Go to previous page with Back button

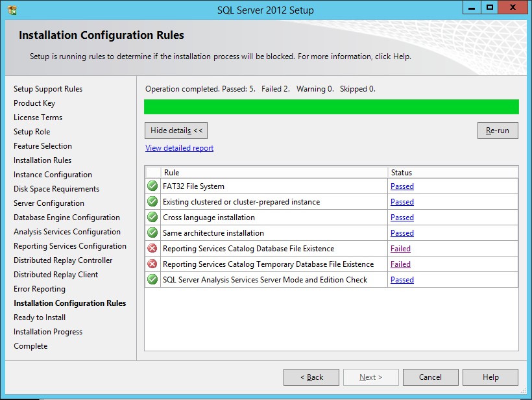click(x=311, y=377)
